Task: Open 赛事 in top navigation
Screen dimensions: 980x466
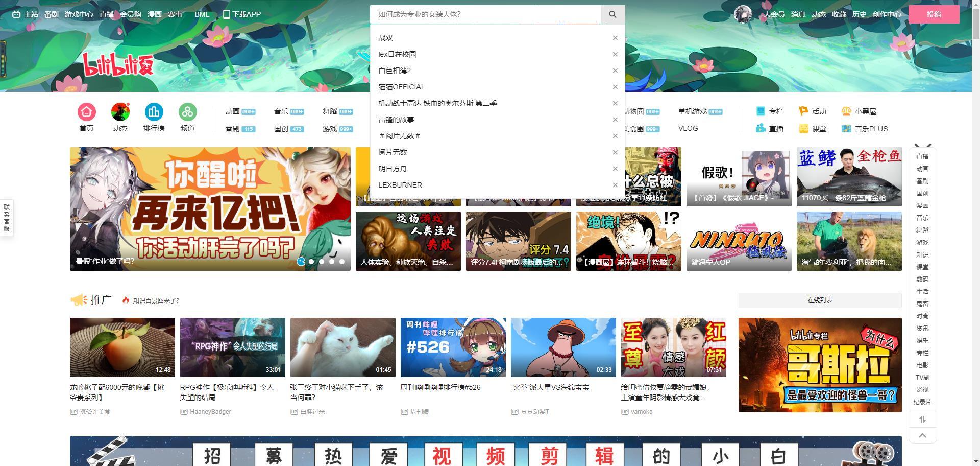Action: pyautogui.click(x=175, y=14)
